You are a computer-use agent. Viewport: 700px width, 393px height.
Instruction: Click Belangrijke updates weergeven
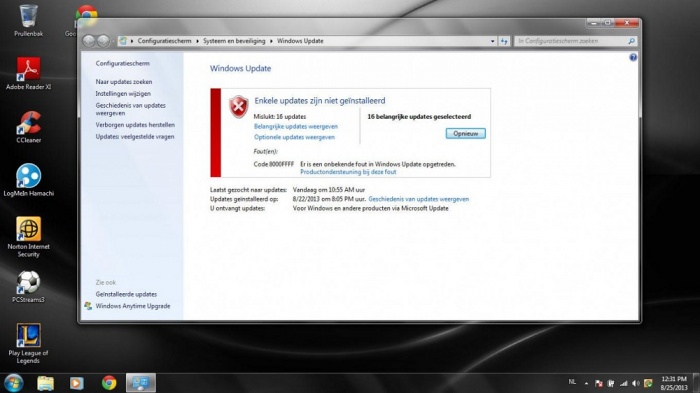click(x=296, y=126)
